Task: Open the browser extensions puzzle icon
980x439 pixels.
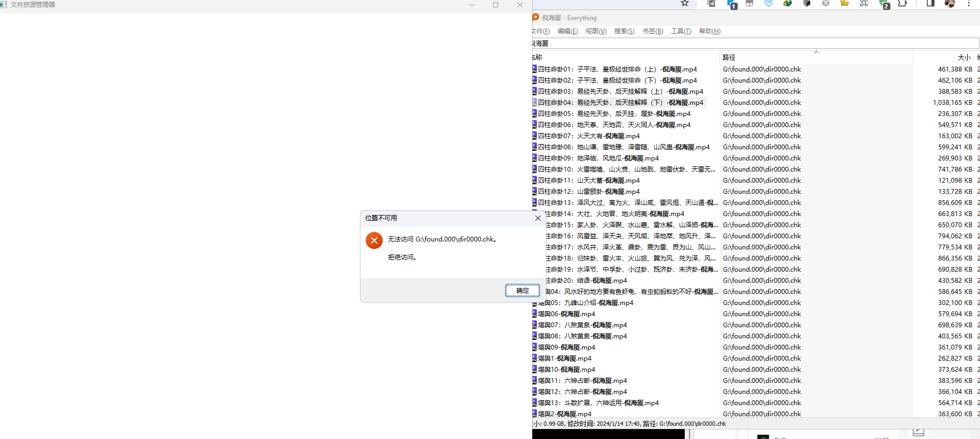Action: point(902,4)
